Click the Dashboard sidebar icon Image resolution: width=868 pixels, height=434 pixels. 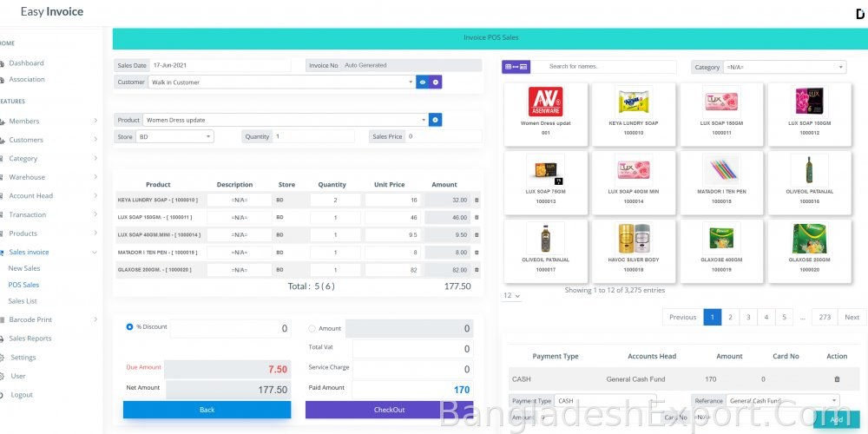[3, 63]
